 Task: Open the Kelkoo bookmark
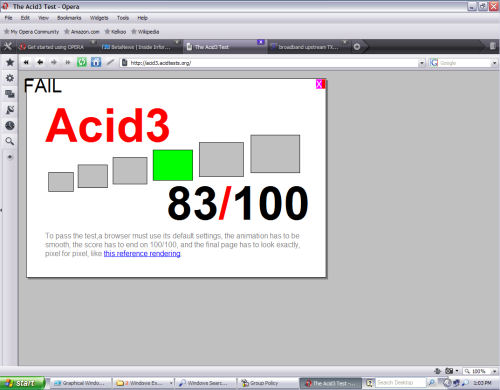(115, 32)
